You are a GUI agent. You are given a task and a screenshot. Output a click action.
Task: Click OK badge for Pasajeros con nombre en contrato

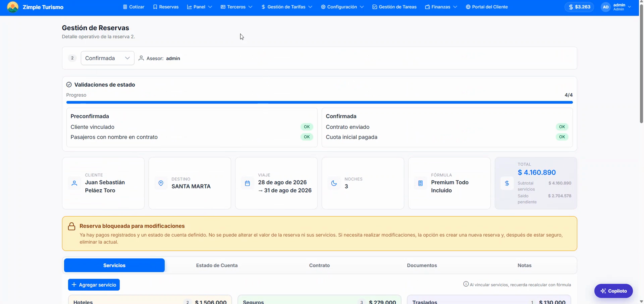[x=307, y=137]
